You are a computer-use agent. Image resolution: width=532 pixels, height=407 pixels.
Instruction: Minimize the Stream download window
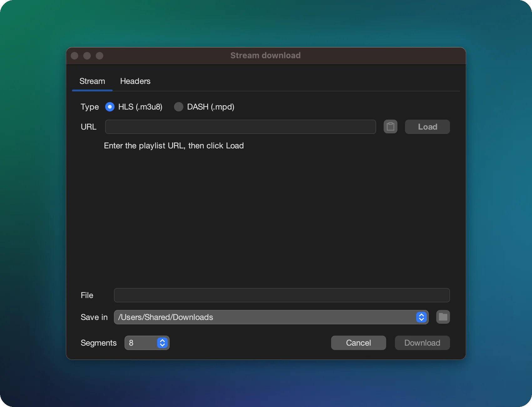87,56
